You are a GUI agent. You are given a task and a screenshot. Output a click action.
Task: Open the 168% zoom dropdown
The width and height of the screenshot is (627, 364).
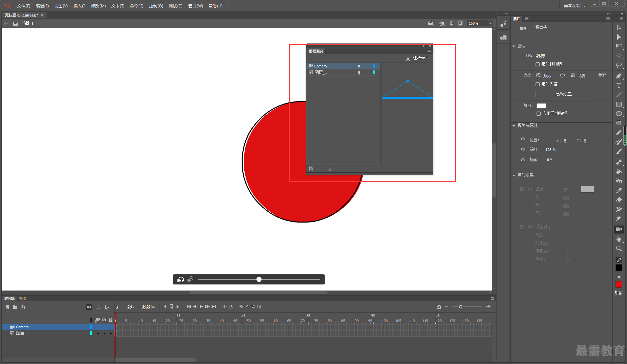pos(490,23)
